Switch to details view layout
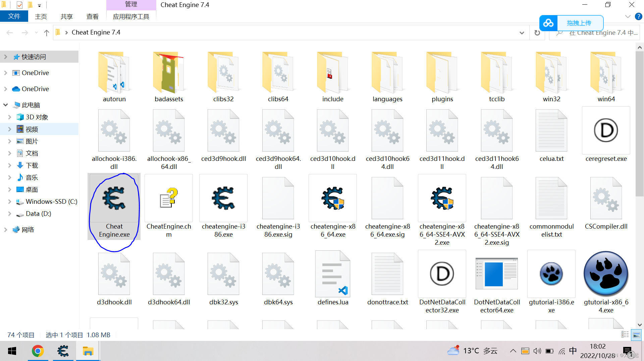644x361 pixels. pyautogui.click(x=625, y=335)
